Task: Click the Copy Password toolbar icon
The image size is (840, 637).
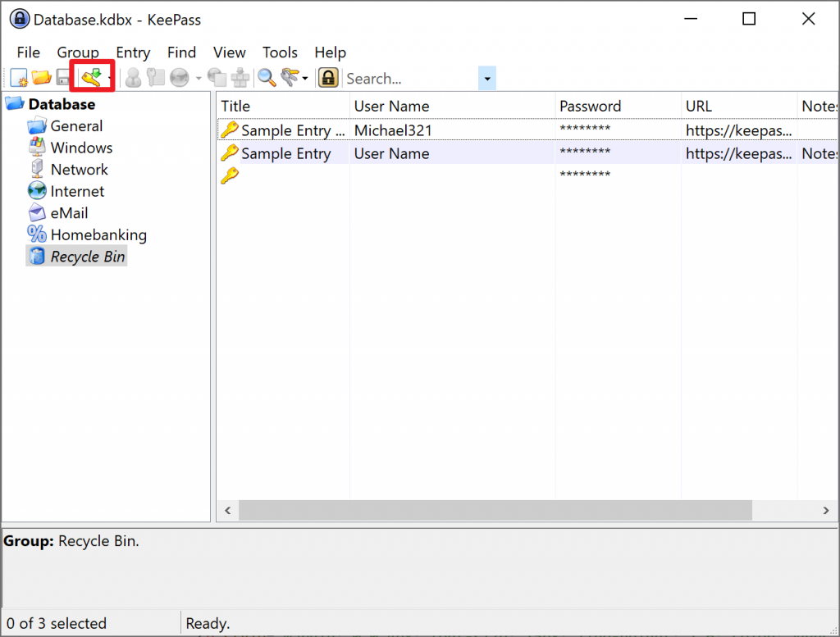Action: 155,78
